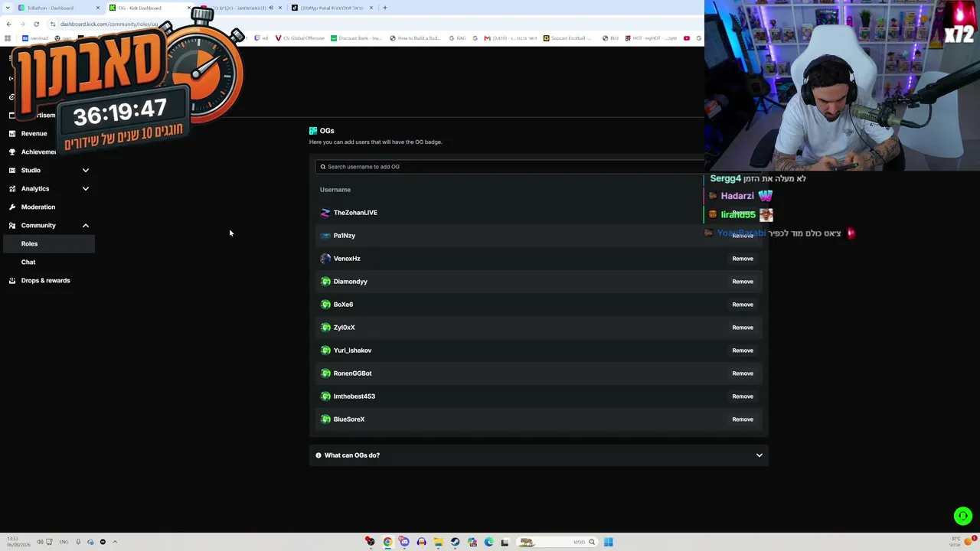Click the username Yuri_ishakov
The image size is (980, 551).
coord(352,350)
